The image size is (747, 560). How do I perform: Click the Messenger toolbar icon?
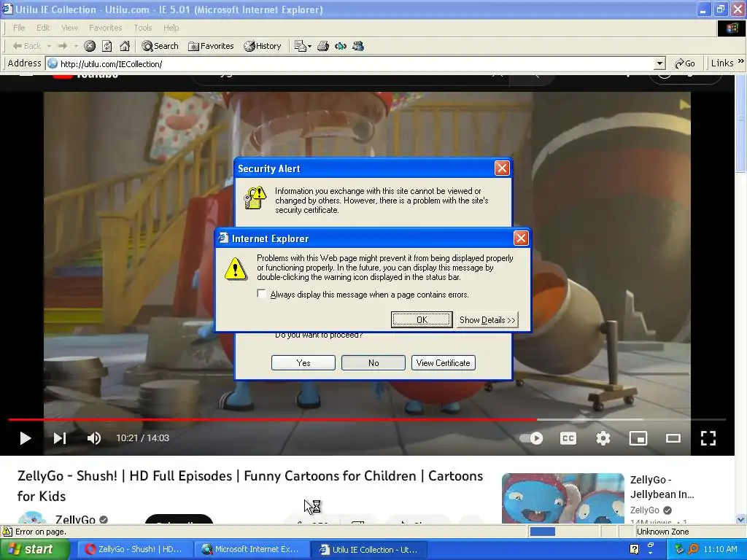click(x=358, y=46)
